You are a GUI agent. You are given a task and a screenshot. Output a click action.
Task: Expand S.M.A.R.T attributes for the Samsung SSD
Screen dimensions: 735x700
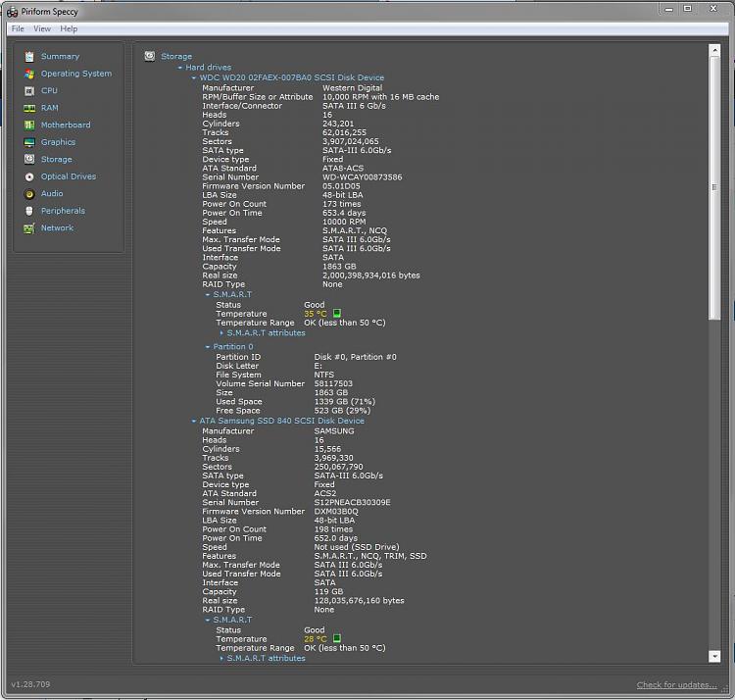tap(221, 658)
